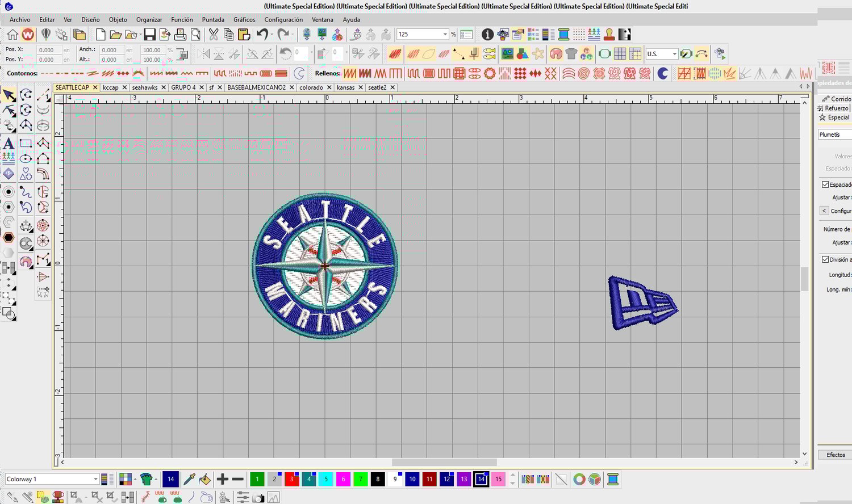Toggle proportional scaling lock icon
This screenshot has height=504, width=852.
[182, 54]
